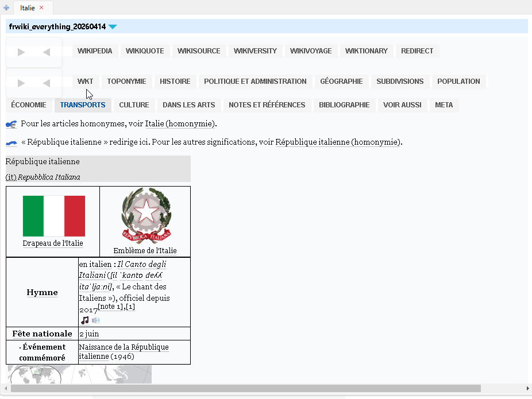
Task: Click the homonymy disambiguation icon
Action: [11, 124]
